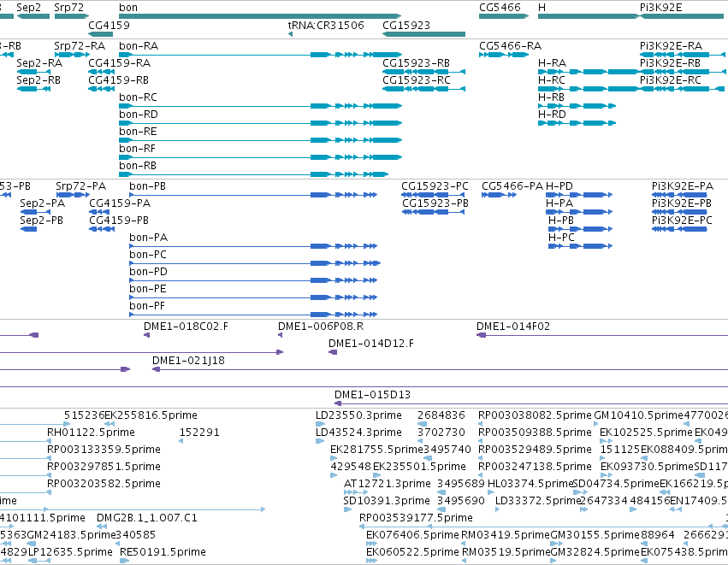The height and width of the screenshot is (565, 728).
Task: Click the Pi3K92E gene label
Action: 661,8
